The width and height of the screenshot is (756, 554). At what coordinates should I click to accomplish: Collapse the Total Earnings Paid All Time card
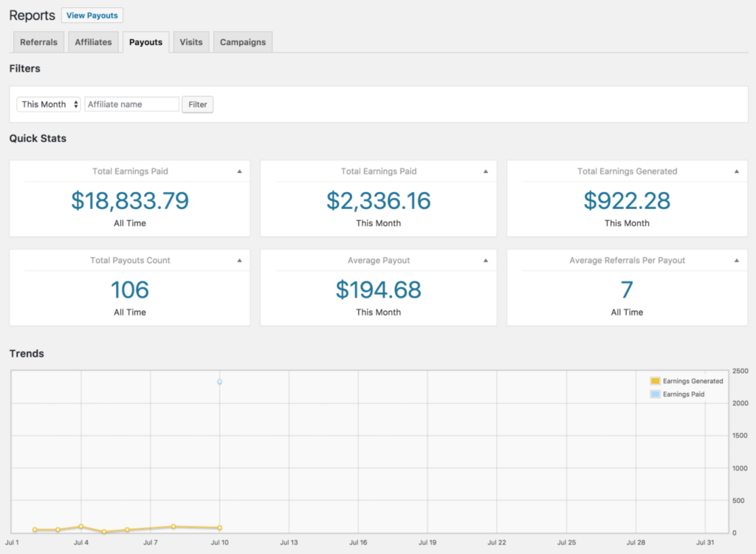[240, 172]
